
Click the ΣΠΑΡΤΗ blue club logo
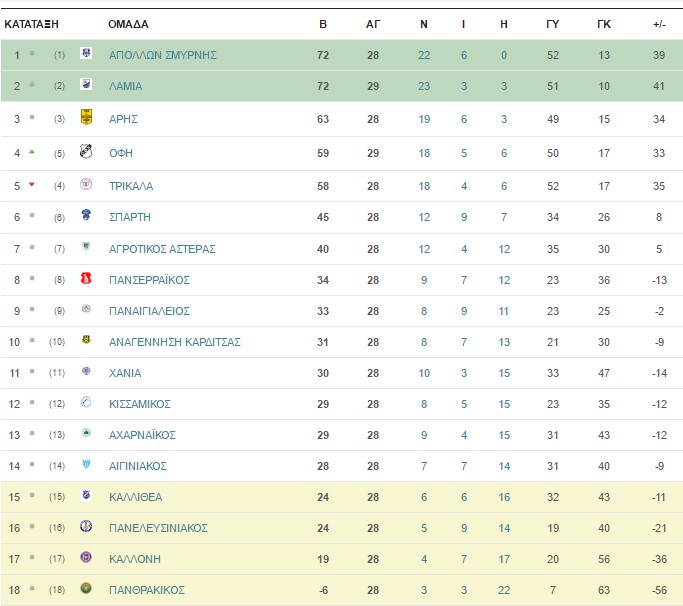click(x=86, y=215)
